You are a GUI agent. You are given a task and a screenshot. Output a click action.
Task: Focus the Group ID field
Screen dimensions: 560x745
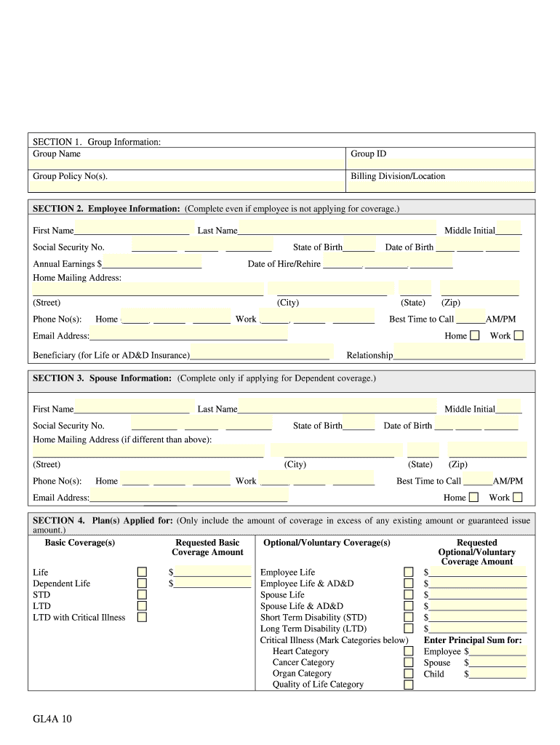(441, 164)
